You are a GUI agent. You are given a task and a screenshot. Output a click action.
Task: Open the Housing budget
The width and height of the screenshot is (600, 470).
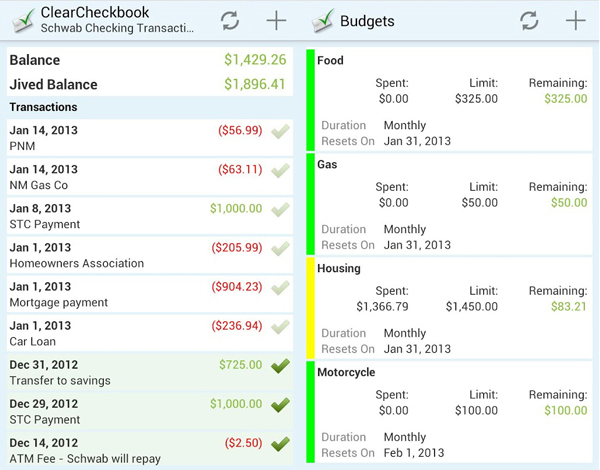tap(449, 308)
